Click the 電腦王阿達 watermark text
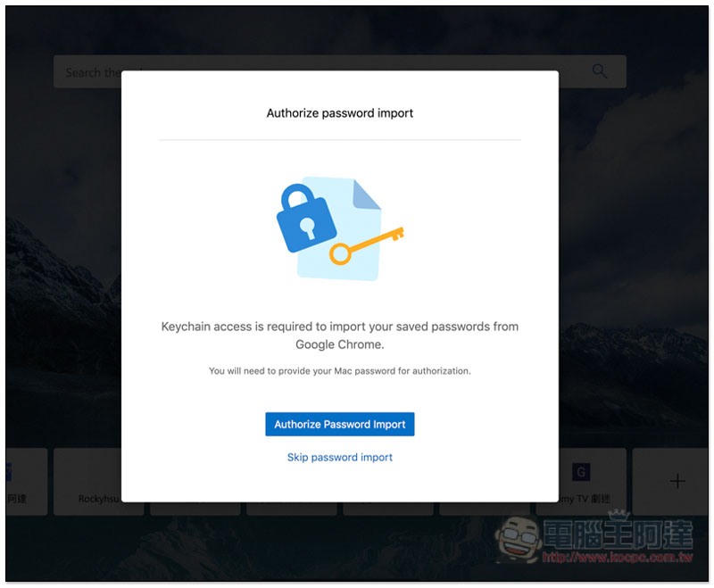Screen dimensions: 714x588 [x=618, y=534]
